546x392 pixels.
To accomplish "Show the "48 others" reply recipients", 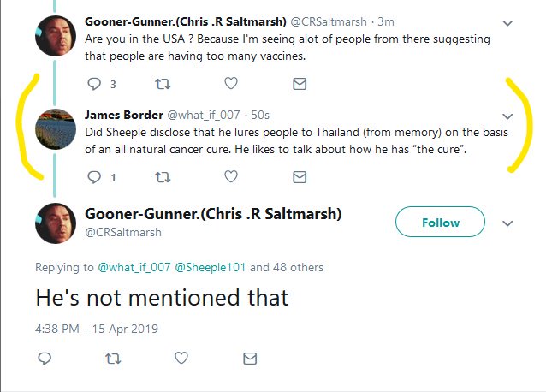I will point(299,268).
